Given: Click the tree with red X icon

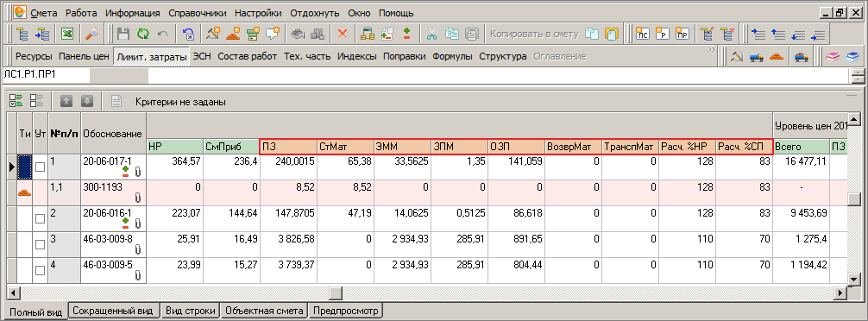Looking at the screenshot, I should [x=726, y=35].
